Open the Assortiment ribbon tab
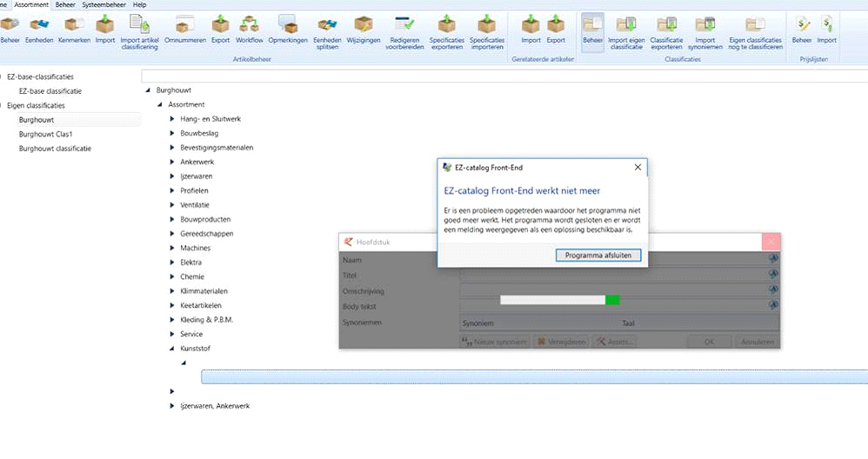 coord(31,4)
